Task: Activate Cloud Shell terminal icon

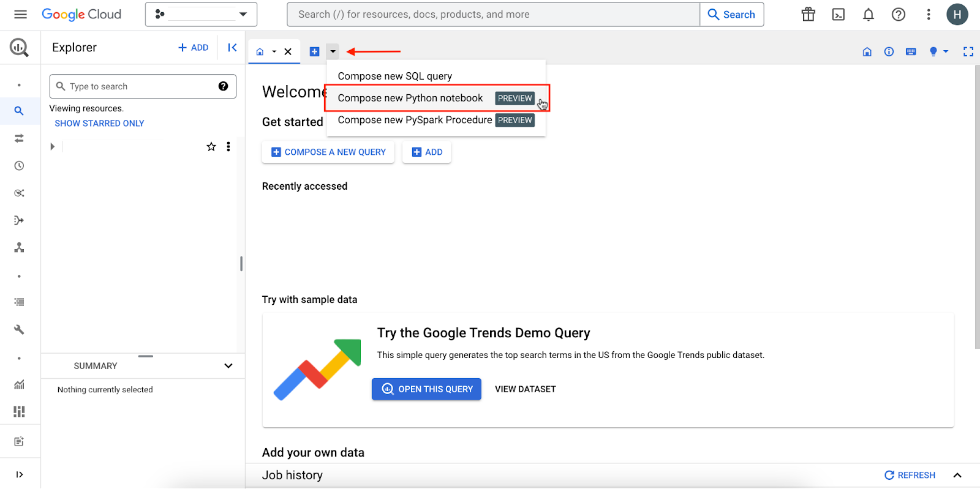Action: (x=839, y=14)
